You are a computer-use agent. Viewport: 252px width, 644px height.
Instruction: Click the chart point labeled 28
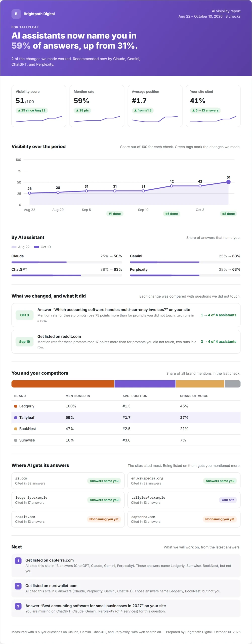[x=58, y=192]
